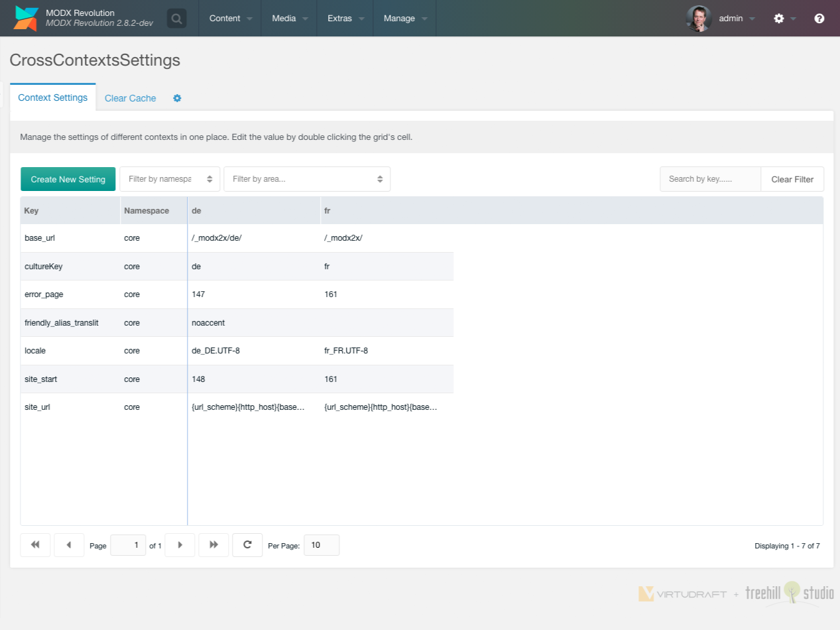The width and height of the screenshot is (840, 630).
Task: Open the system settings gear menu
Action: [x=779, y=19]
